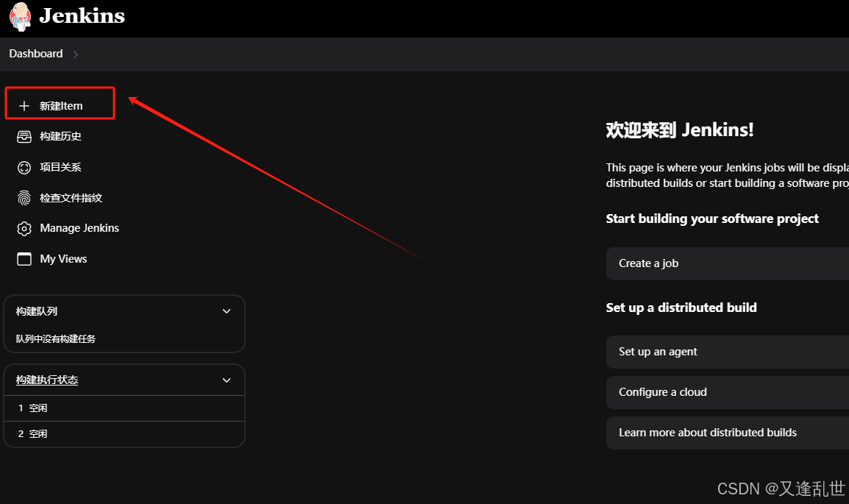Viewport: 849px width, 504px height.
Task: Open Learn more about distributed builds
Action: [x=727, y=433]
